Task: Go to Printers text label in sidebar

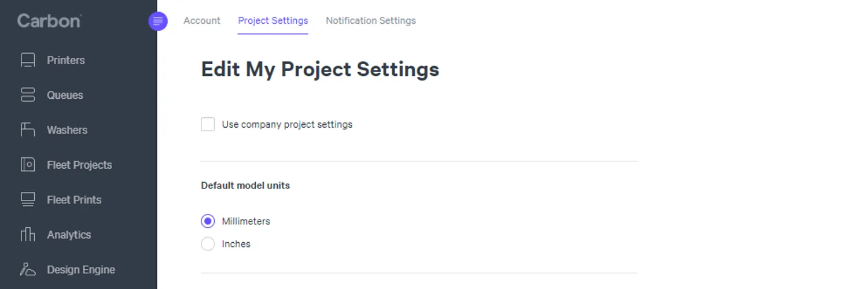Action: [66, 60]
